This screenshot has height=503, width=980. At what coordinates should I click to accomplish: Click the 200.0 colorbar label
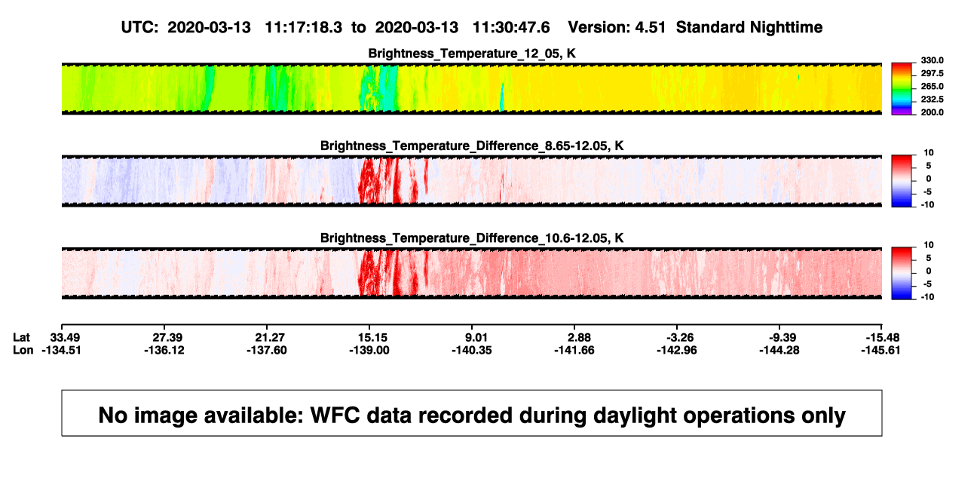[x=931, y=112]
